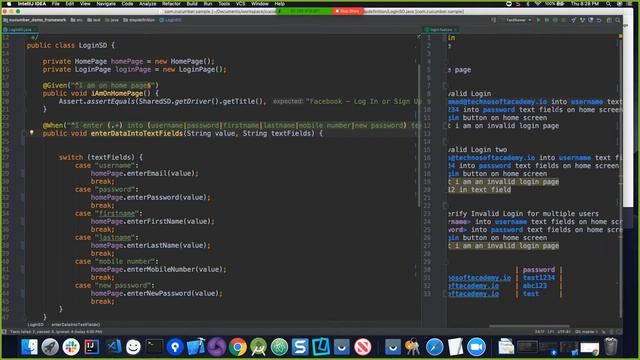This screenshot has height=360, width=640.
Task: Start debugging with the Debug bug icon
Action: pos(547,20)
